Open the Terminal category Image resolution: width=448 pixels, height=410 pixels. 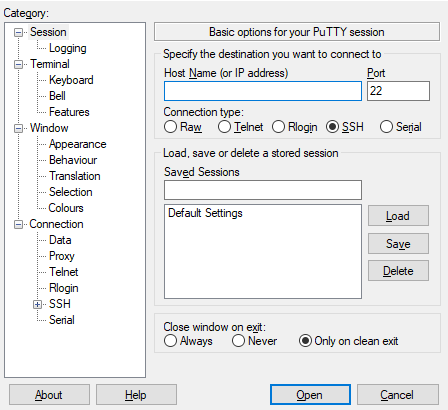pos(50,64)
